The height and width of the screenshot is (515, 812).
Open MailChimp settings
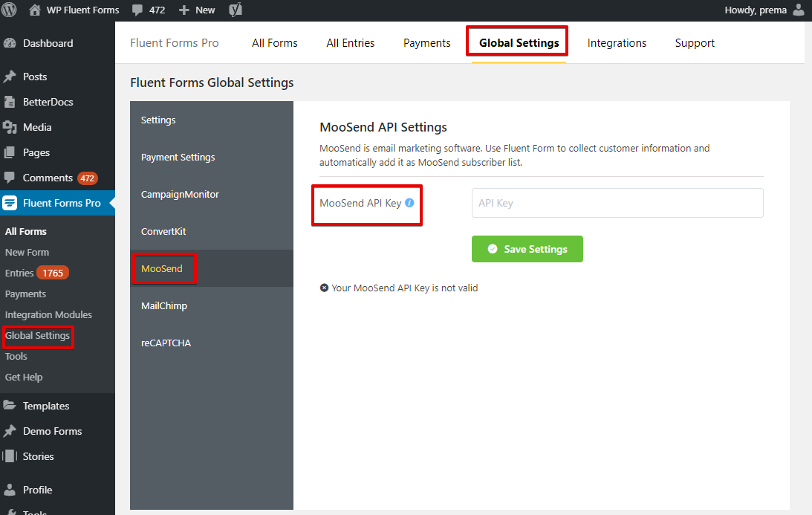point(212,305)
